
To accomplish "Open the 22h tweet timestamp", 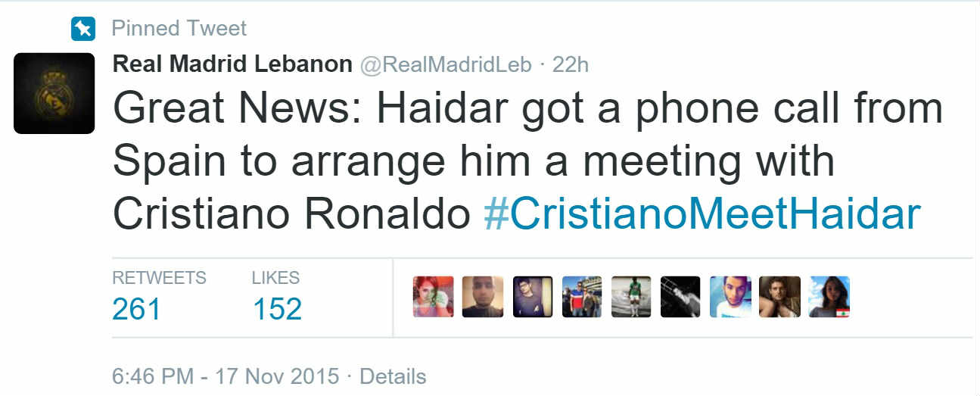I will 570,65.
